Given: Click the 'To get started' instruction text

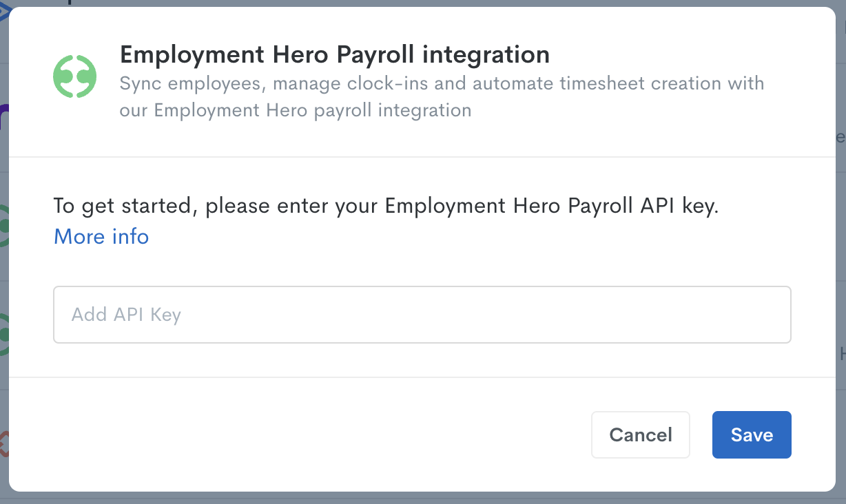Looking at the screenshot, I should click(x=386, y=206).
